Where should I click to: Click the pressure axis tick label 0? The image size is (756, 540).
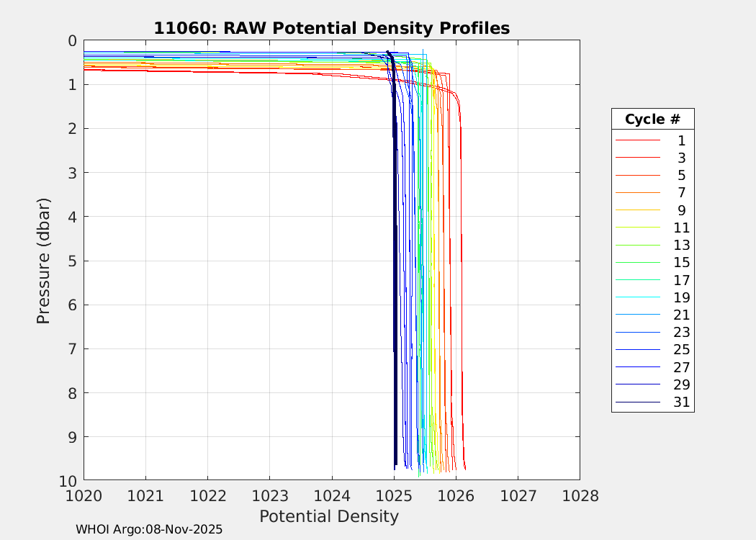pos(72,41)
